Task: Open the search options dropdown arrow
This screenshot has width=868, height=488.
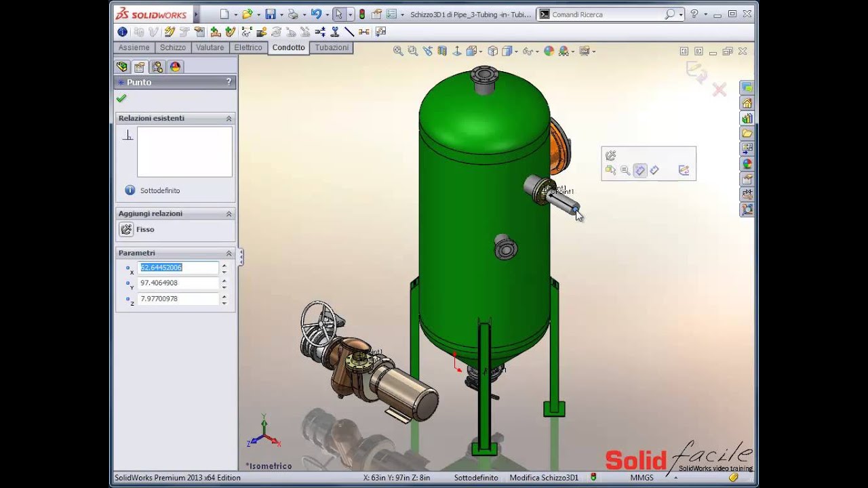Action: tap(680, 14)
